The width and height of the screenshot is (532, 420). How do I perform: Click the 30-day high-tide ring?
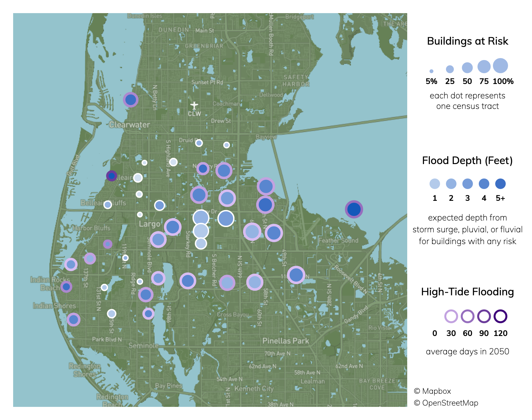tap(451, 317)
